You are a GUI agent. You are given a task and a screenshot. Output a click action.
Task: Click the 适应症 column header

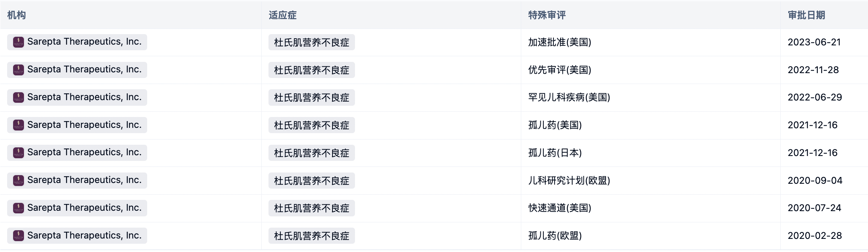283,15
